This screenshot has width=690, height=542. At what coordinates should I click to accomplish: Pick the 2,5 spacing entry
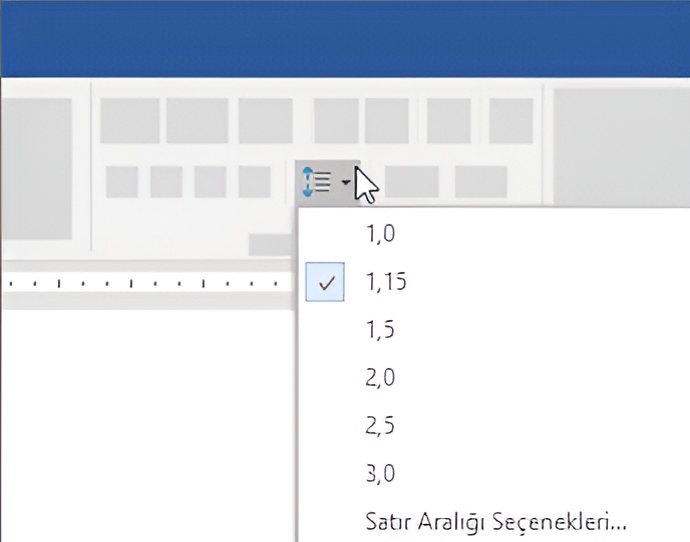pyautogui.click(x=383, y=425)
